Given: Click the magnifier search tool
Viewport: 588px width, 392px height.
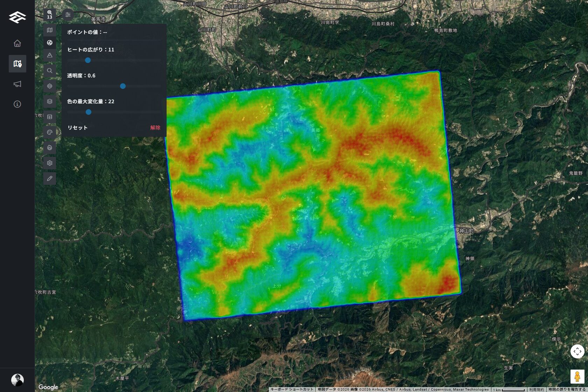Looking at the screenshot, I should pyautogui.click(x=50, y=71).
